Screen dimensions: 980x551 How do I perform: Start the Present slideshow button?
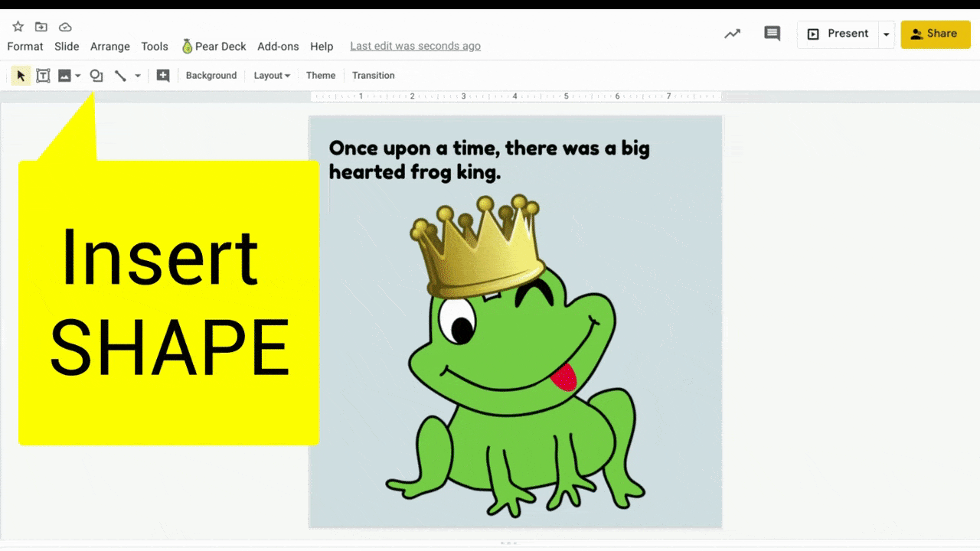tap(838, 34)
